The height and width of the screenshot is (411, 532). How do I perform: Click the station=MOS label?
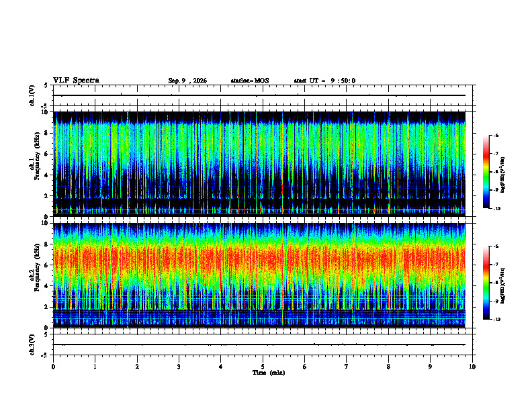click(x=250, y=81)
